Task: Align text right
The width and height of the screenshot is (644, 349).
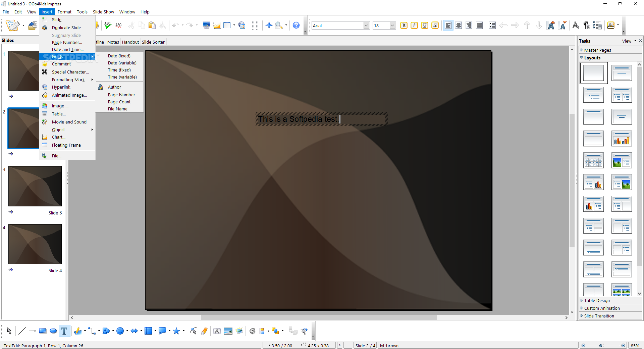Action: (469, 25)
